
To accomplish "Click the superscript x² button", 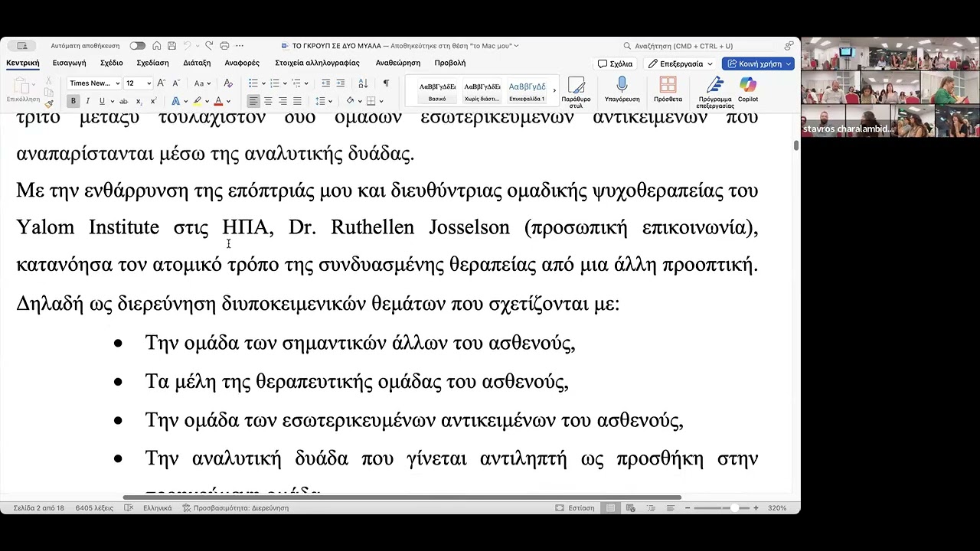I will [x=153, y=101].
